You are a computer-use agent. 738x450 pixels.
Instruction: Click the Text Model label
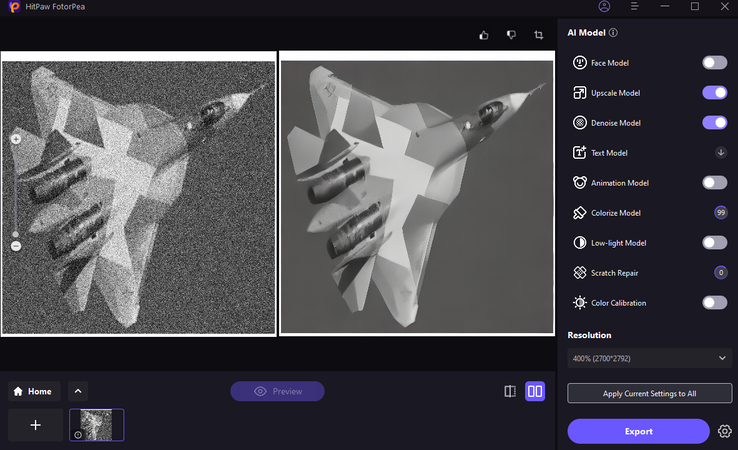(x=610, y=153)
